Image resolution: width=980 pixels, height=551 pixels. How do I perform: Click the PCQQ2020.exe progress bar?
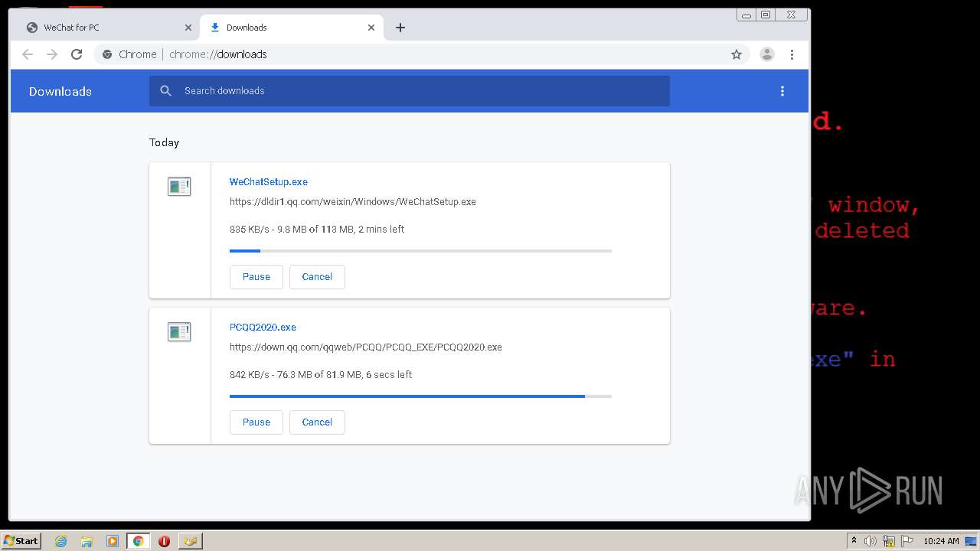[420, 396]
